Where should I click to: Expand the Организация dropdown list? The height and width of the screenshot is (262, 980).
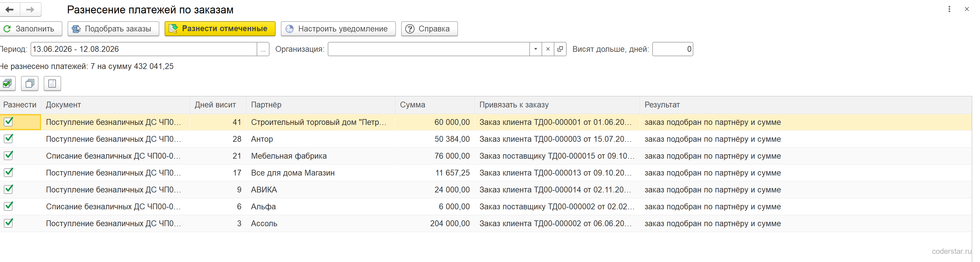tap(536, 49)
